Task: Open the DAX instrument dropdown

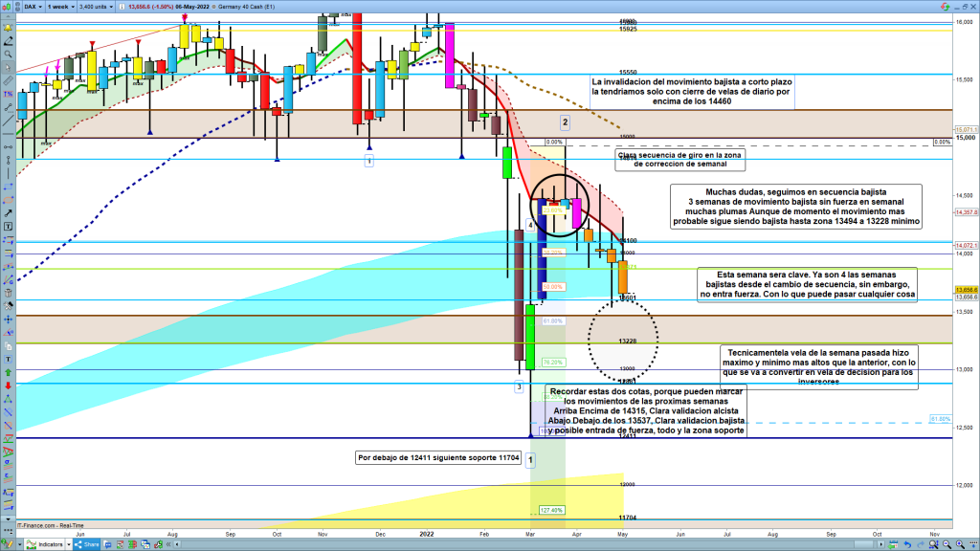Action: point(33,6)
